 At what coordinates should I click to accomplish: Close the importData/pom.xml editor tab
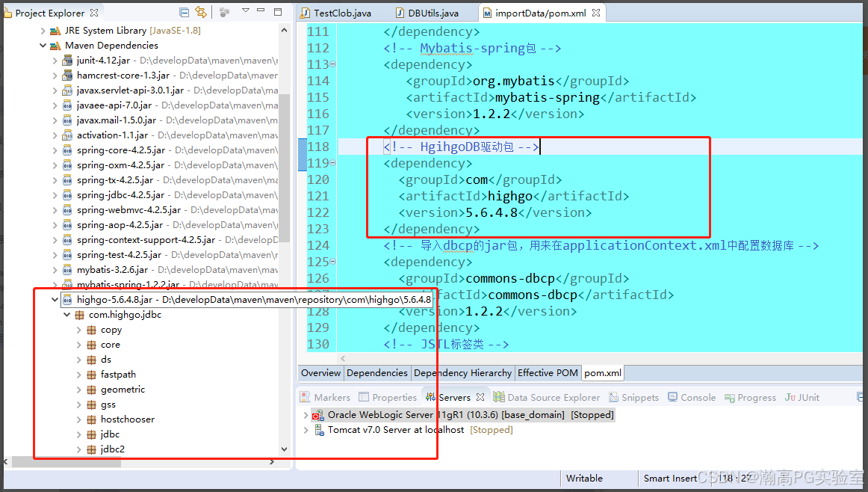click(596, 13)
